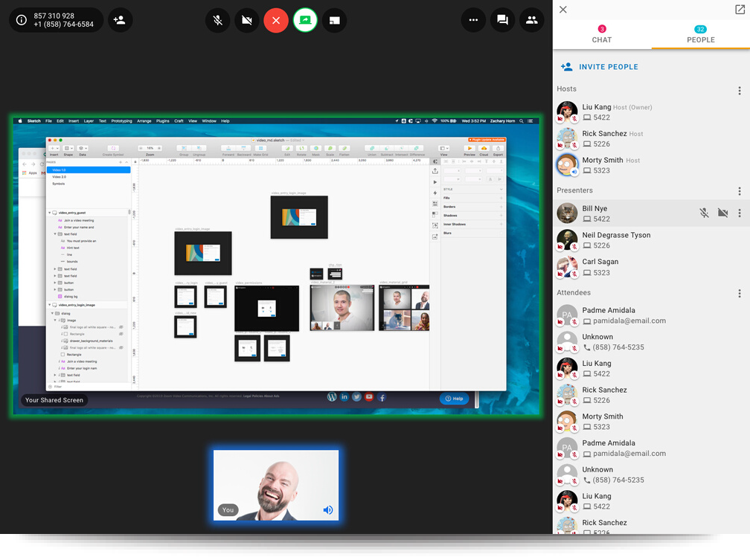Open the Layer menu in shared Sketch
750x560 pixels.
[x=89, y=121]
